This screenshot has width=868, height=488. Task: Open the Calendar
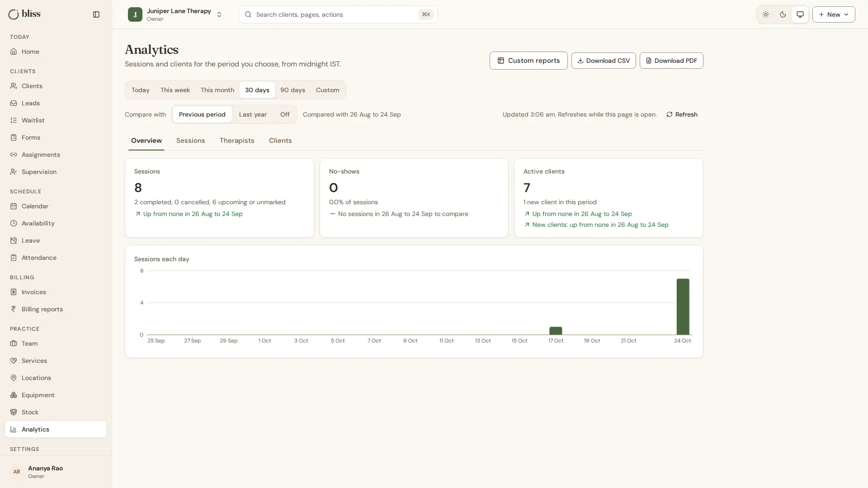pyautogui.click(x=56, y=206)
